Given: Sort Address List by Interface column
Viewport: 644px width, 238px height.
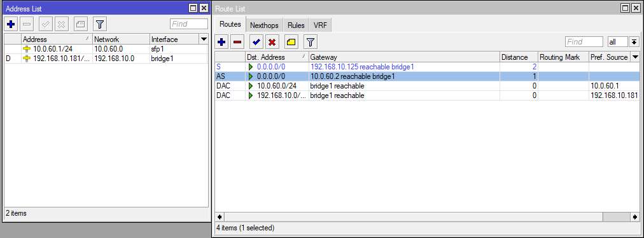Looking at the screenshot, I should point(174,39).
